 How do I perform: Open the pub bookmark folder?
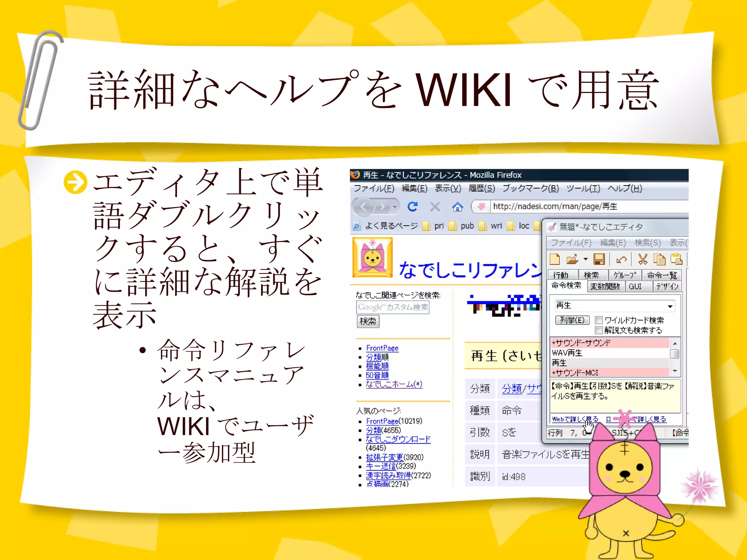coord(461,226)
